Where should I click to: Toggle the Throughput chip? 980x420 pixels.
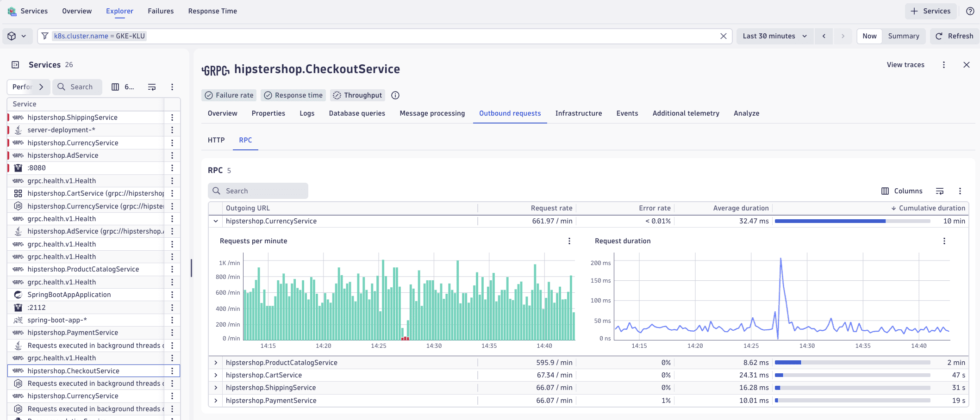tap(357, 95)
